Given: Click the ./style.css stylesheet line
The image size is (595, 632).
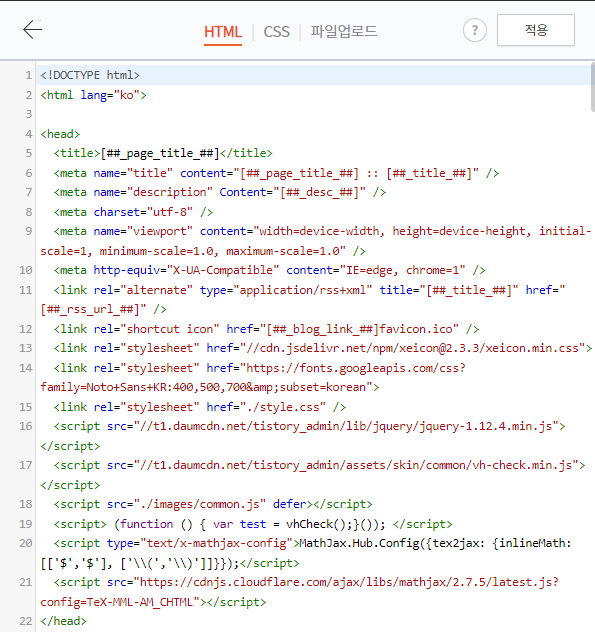Looking at the screenshot, I should (x=200, y=407).
